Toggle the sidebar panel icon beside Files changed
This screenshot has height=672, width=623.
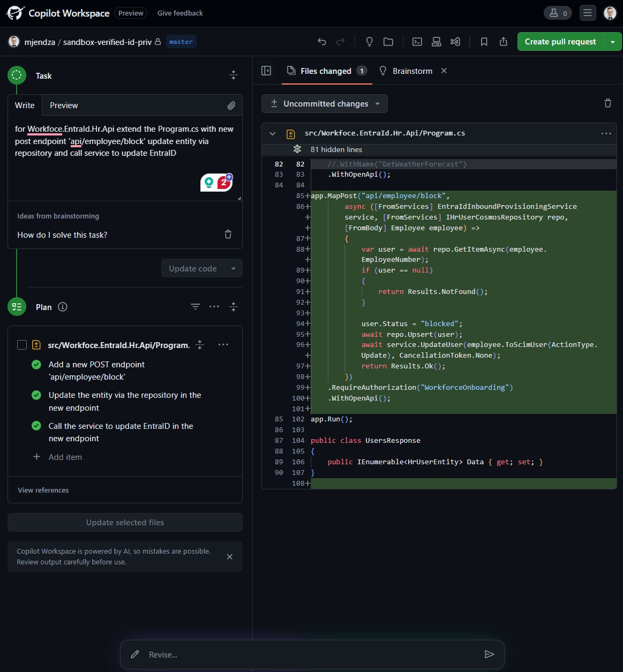pos(266,71)
